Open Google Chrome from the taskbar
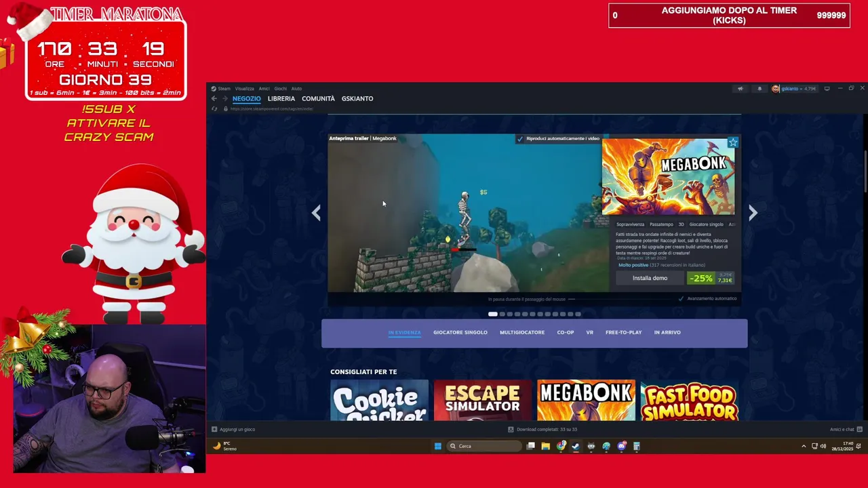This screenshot has width=868, height=488. pos(561,446)
